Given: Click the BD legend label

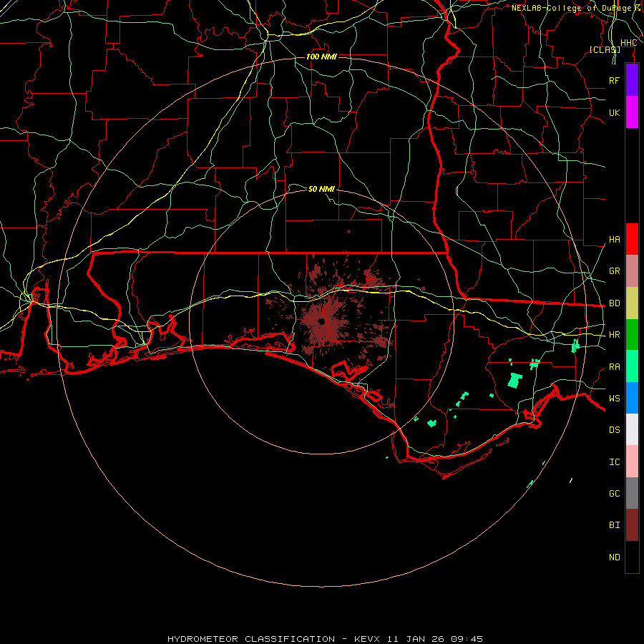Looking at the screenshot, I should (x=614, y=303).
